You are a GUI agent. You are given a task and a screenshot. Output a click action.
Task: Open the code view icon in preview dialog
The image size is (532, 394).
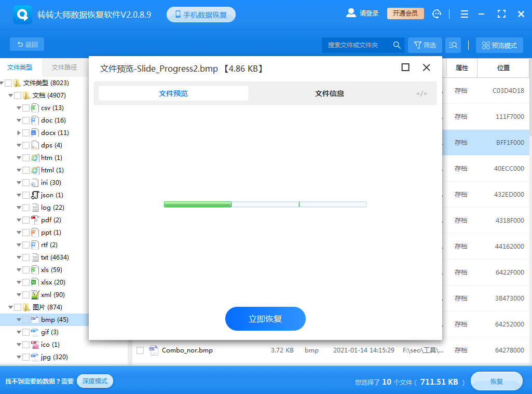tap(421, 93)
